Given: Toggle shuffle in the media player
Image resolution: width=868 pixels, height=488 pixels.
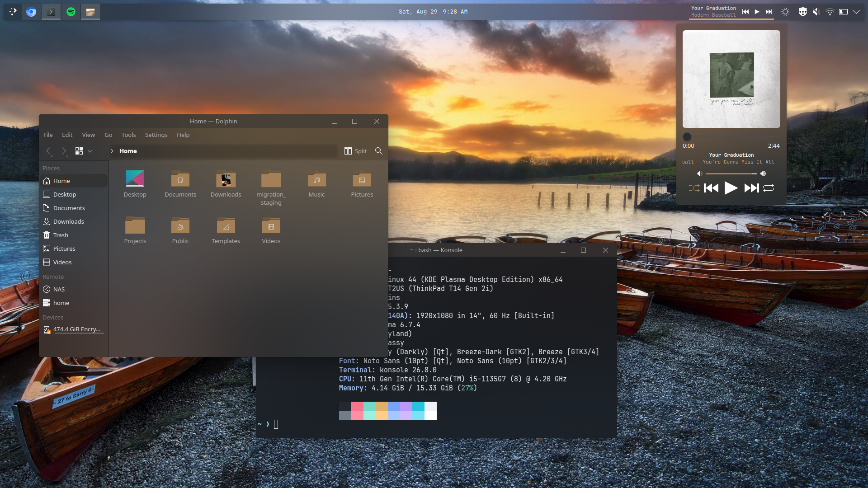Looking at the screenshot, I should (694, 188).
